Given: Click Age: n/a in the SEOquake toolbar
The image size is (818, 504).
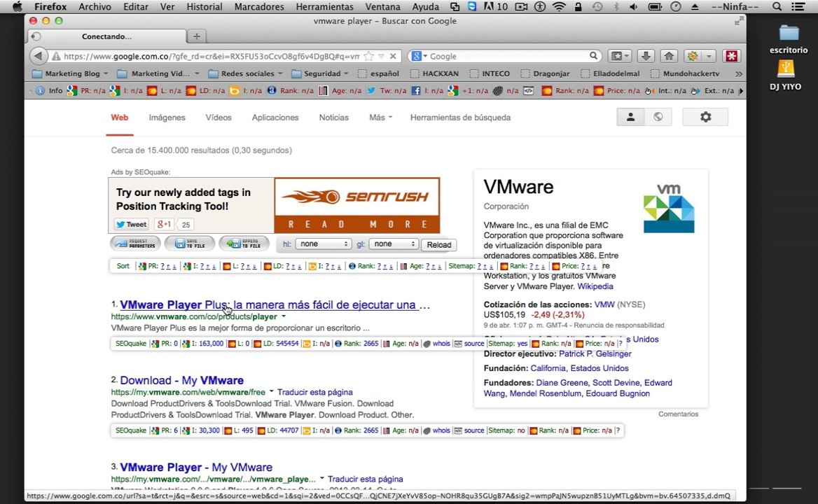Looking at the screenshot, I should (x=340, y=91).
